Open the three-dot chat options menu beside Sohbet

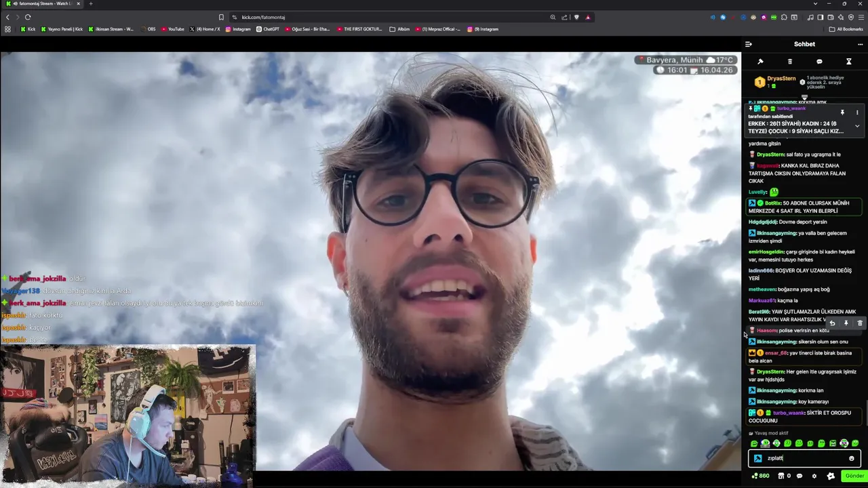click(x=860, y=44)
